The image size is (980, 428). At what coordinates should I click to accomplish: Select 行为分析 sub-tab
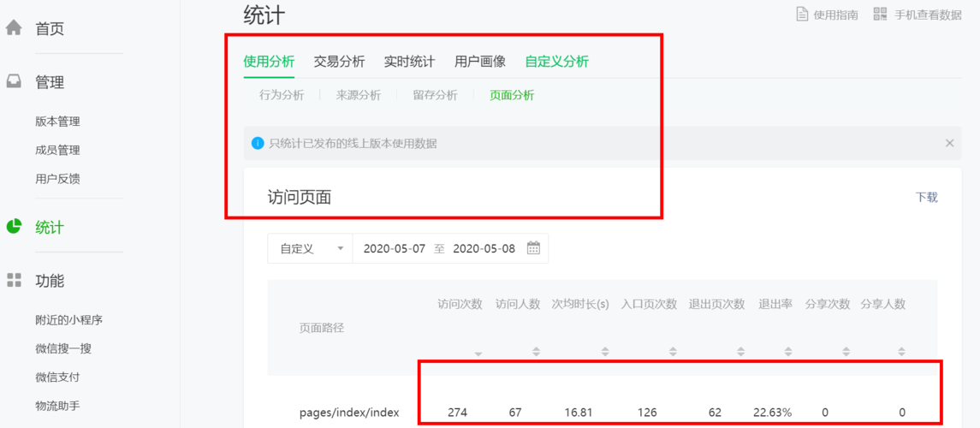[x=282, y=95]
